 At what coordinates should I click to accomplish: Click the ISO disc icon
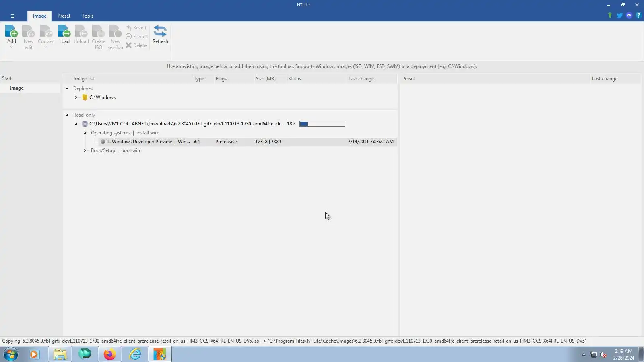tap(85, 124)
